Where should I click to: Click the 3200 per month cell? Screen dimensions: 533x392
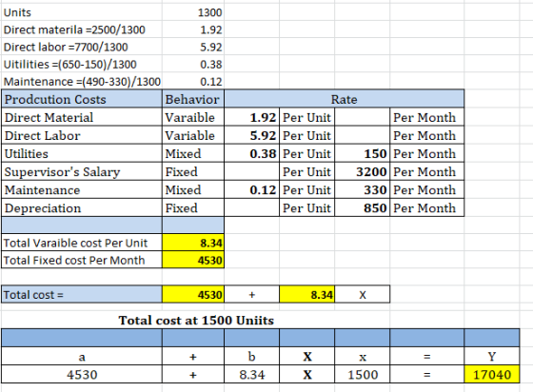362,172
